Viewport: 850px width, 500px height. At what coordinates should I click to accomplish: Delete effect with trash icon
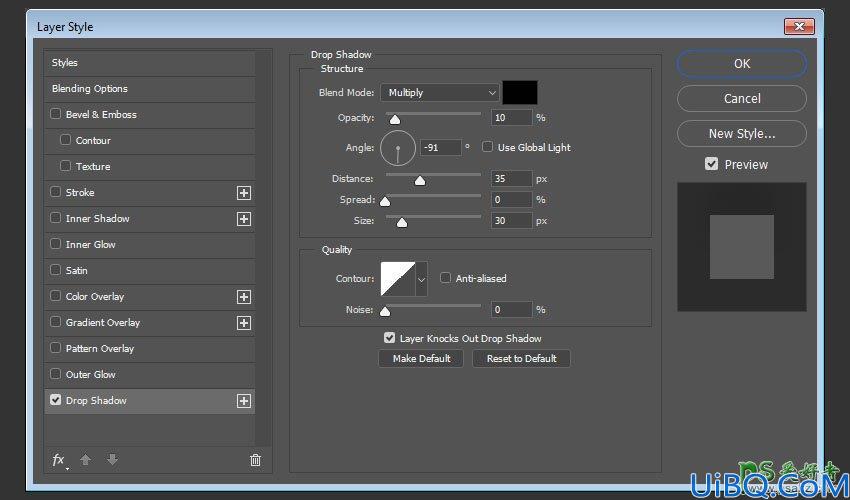[x=255, y=460]
